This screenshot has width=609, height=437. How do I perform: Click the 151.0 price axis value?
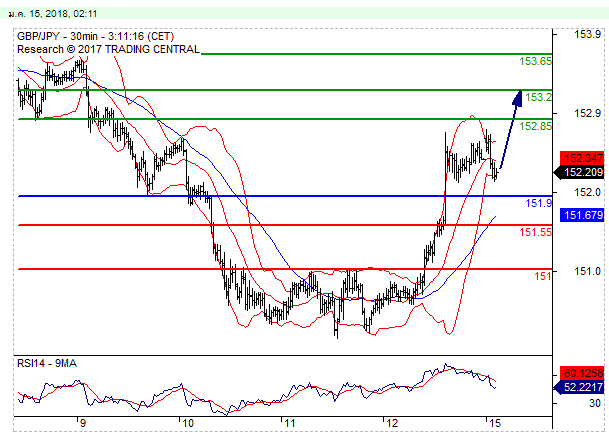[587, 271]
